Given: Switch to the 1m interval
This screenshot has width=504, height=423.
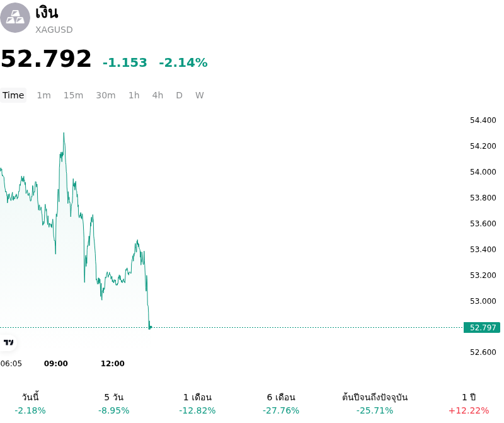Looking at the screenshot, I should click(x=43, y=95).
